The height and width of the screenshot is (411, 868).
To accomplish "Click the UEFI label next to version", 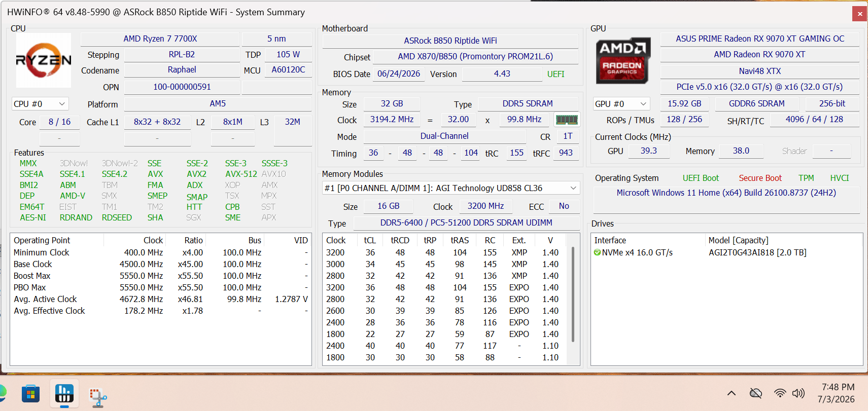I will [556, 74].
